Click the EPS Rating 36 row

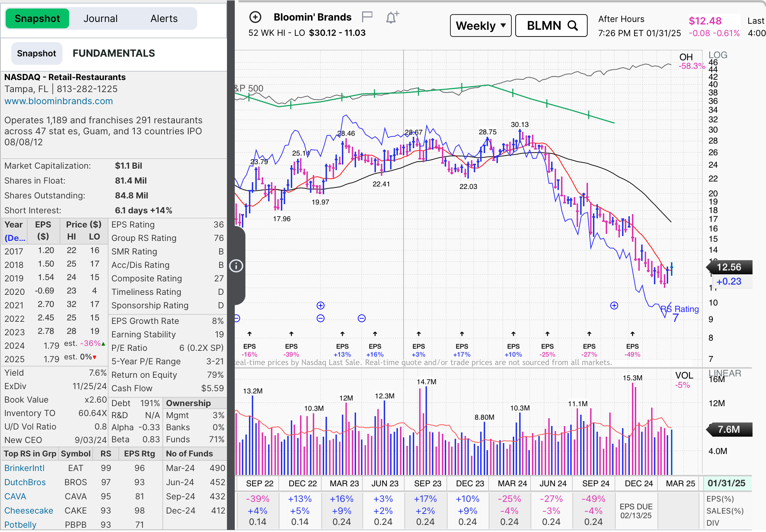[167, 225]
